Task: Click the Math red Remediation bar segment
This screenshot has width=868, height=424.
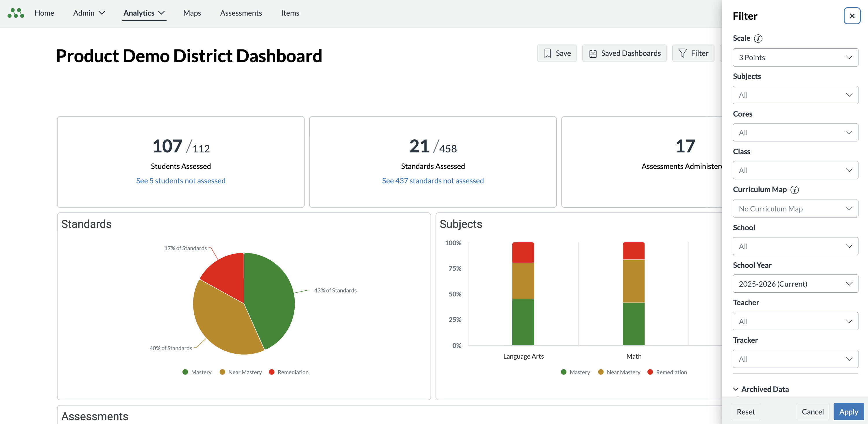Action: (x=633, y=251)
